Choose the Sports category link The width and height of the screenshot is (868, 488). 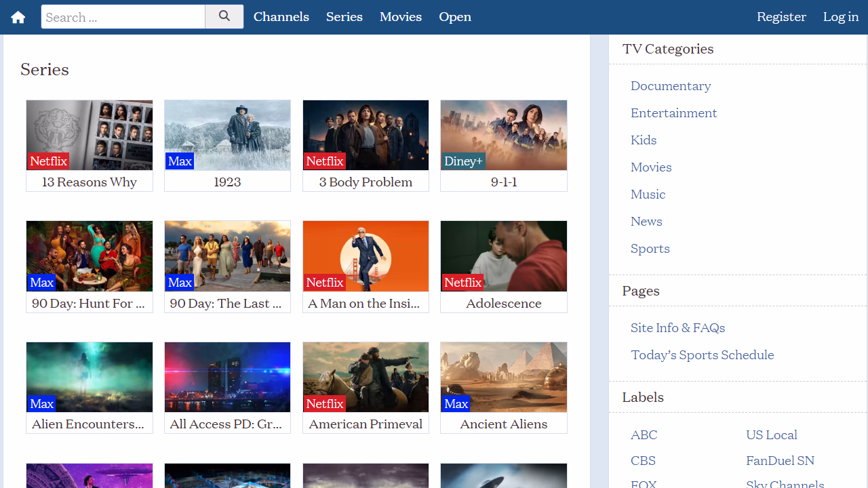[x=650, y=248]
